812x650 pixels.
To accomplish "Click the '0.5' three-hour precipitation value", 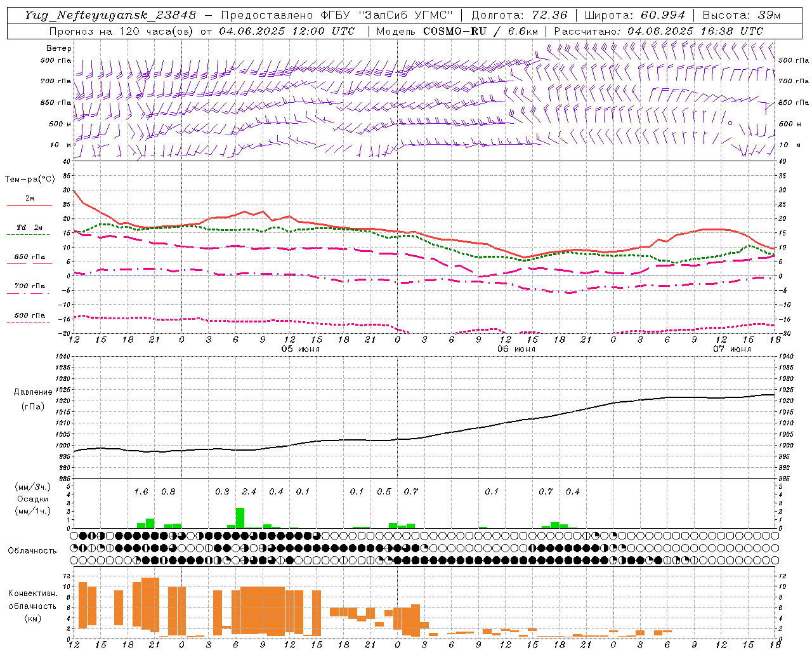I will pyautogui.click(x=384, y=492).
